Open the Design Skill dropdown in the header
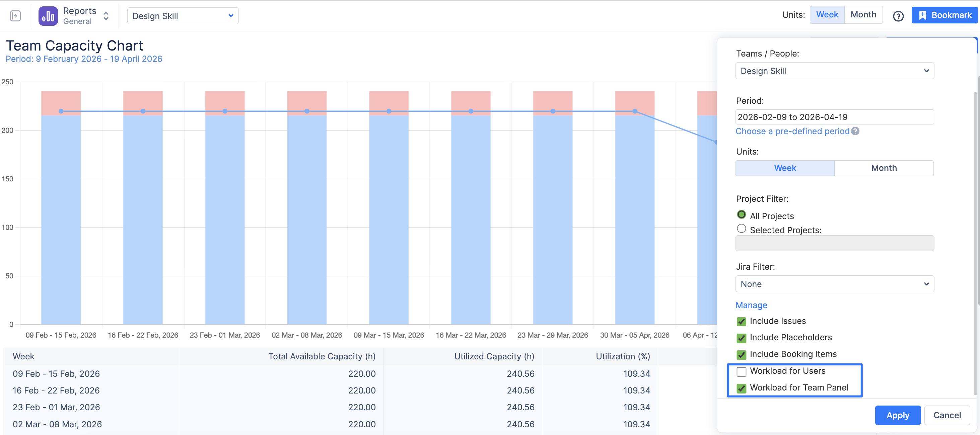 click(x=183, y=16)
